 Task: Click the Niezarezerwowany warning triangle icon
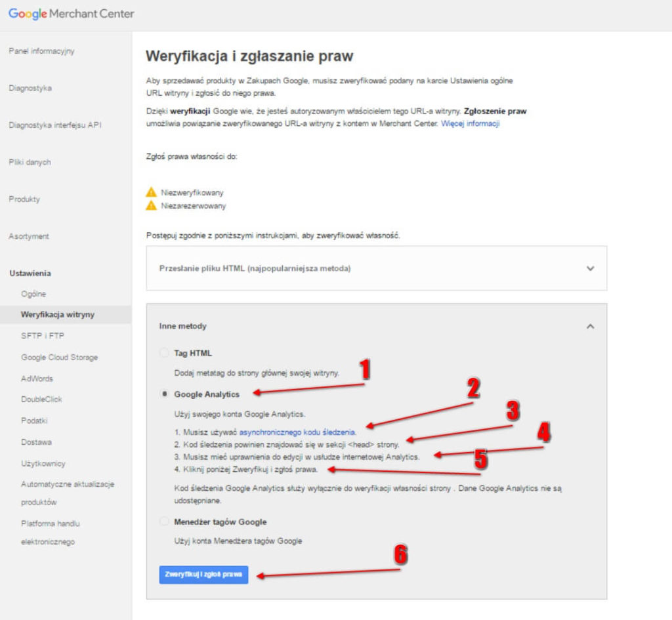[x=152, y=205]
